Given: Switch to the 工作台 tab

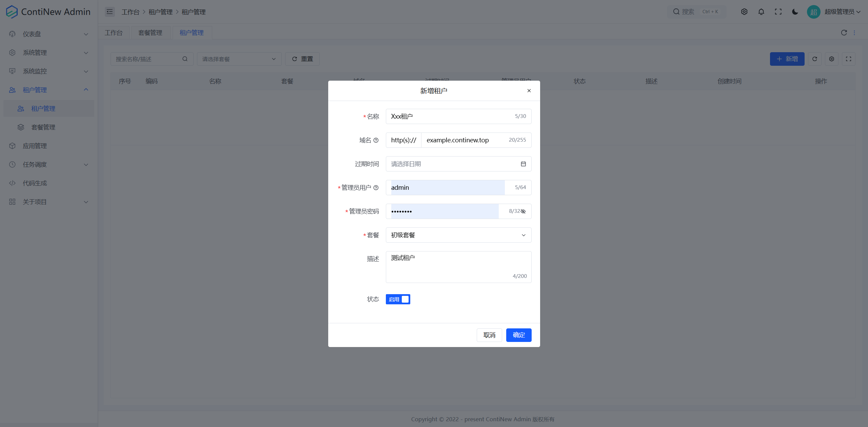Looking at the screenshot, I should pos(114,33).
